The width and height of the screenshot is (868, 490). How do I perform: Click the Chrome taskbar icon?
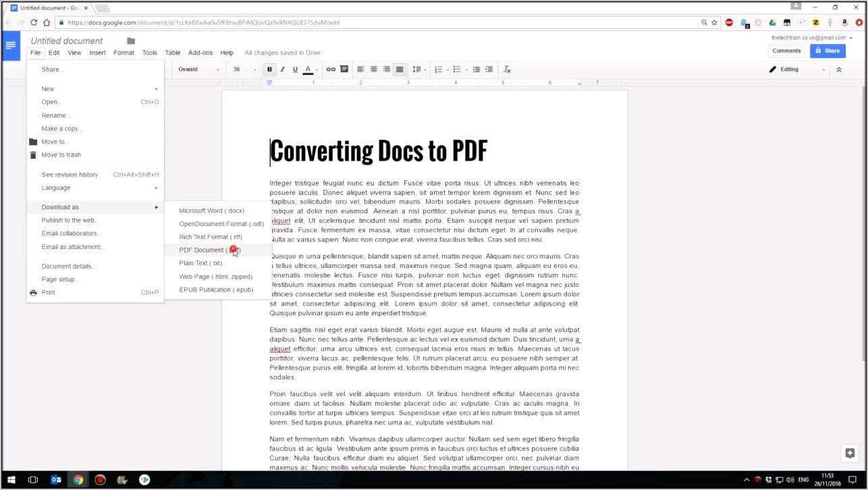[78, 480]
